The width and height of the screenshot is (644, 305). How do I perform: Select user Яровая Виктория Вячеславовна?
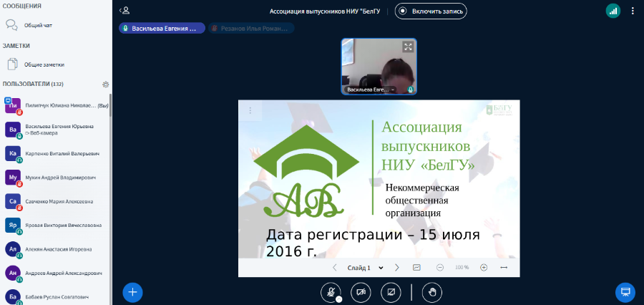click(x=57, y=226)
